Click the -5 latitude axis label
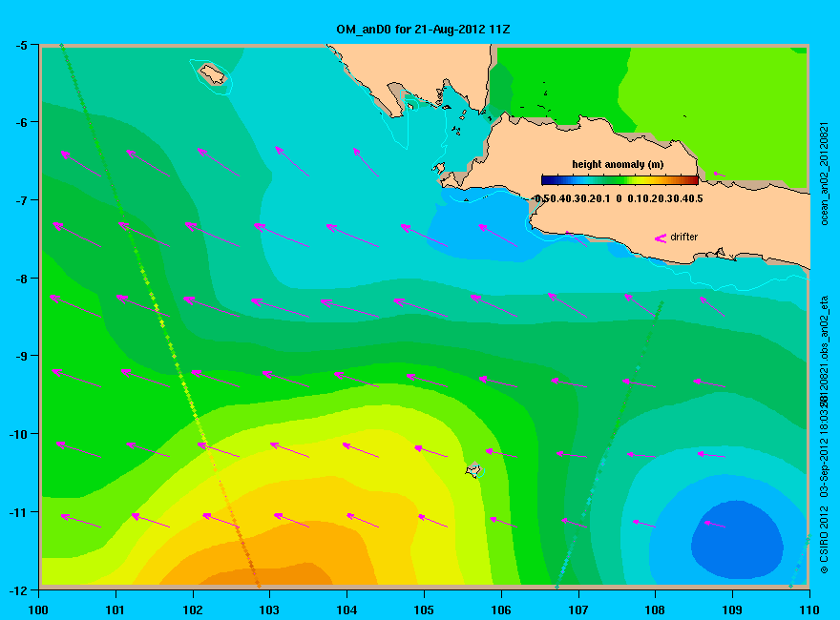840x620 pixels. click(21, 45)
